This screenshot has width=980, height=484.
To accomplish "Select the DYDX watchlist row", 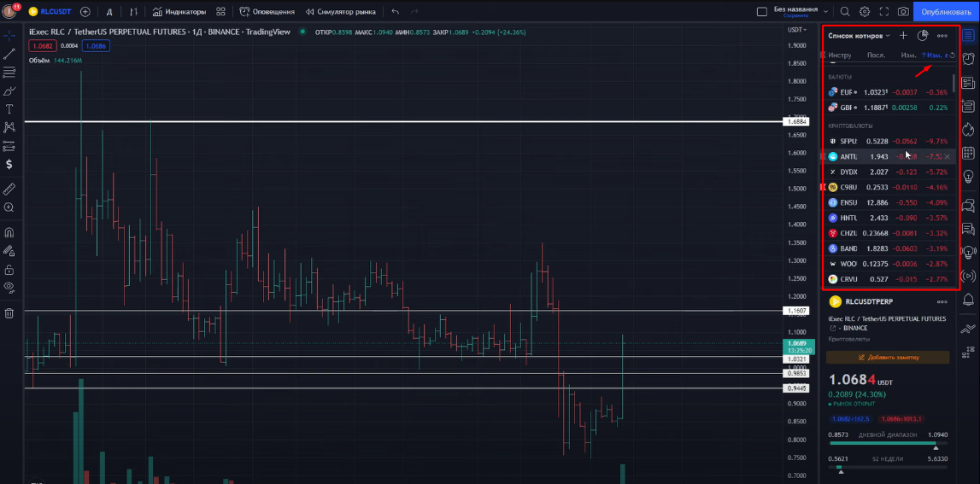I will [x=888, y=172].
